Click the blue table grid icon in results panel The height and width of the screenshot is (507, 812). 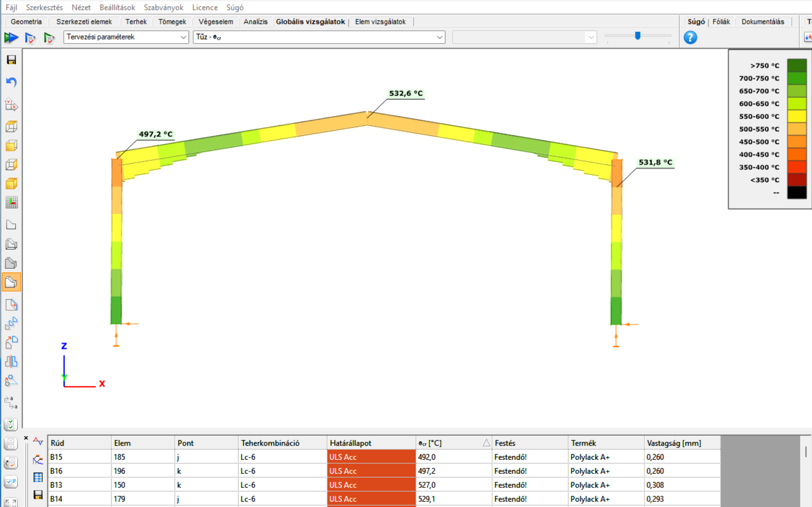38,477
